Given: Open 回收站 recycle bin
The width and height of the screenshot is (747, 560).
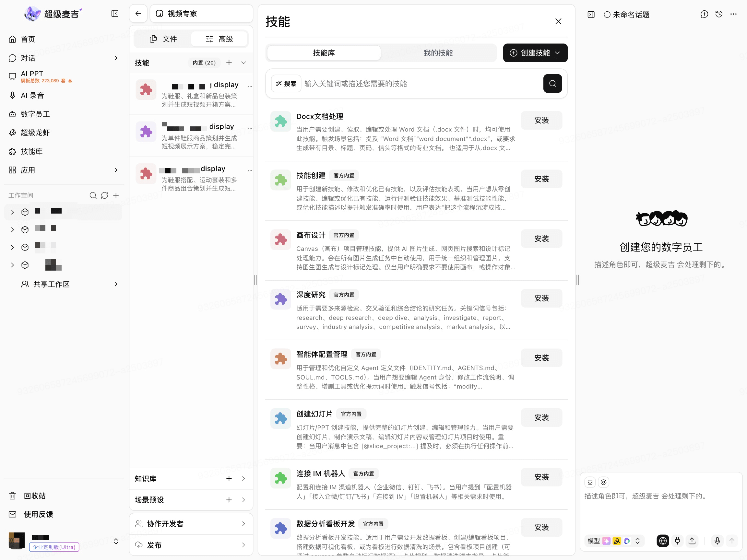Looking at the screenshot, I should 27,496.
